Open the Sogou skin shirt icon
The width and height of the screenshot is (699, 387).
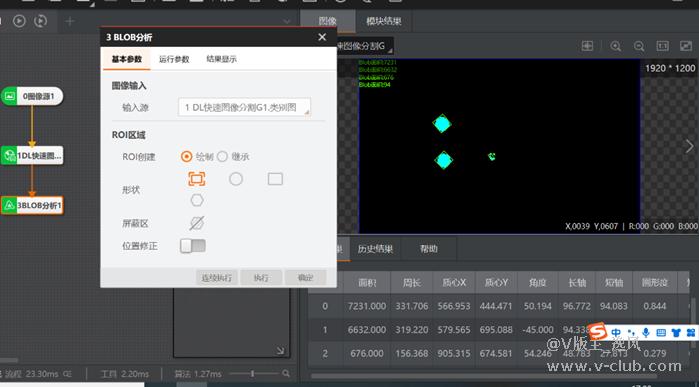pos(676,333)
